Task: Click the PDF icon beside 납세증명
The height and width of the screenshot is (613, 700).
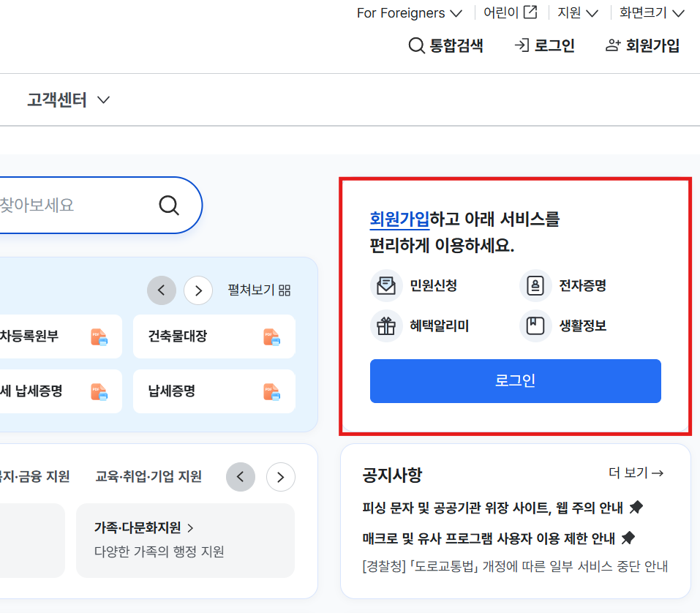Action: (271, 391)
